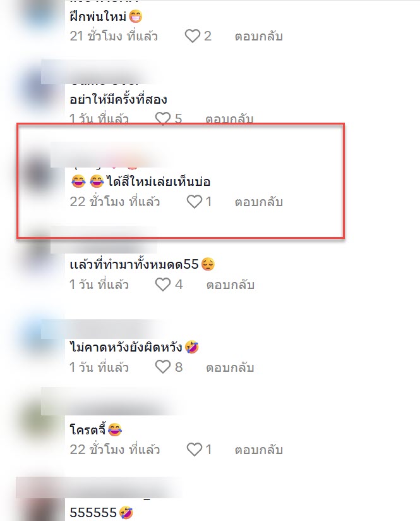Like the comment "โครตจี้"
Viewport: 420px width, 521px height.
[195, 450]
